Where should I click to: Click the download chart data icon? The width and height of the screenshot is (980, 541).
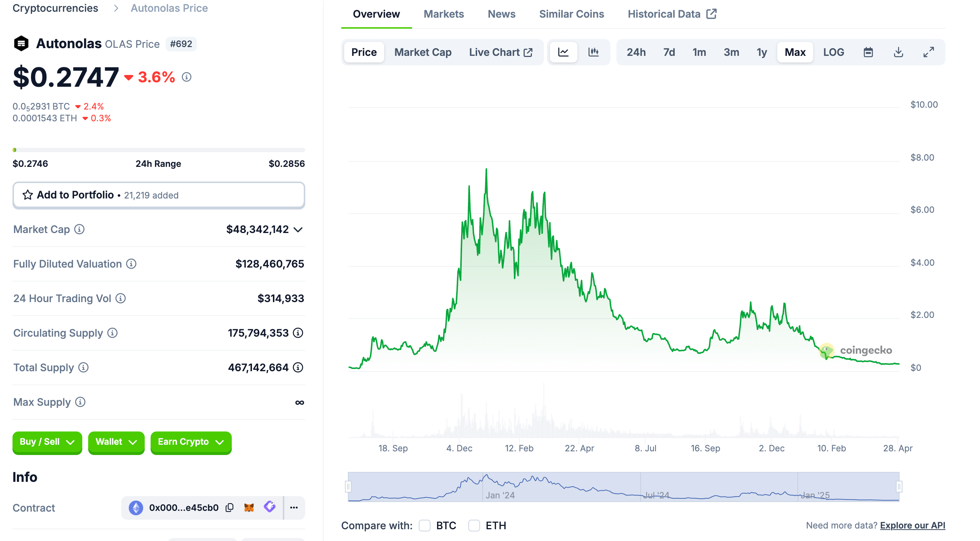(x=898, y=52)
